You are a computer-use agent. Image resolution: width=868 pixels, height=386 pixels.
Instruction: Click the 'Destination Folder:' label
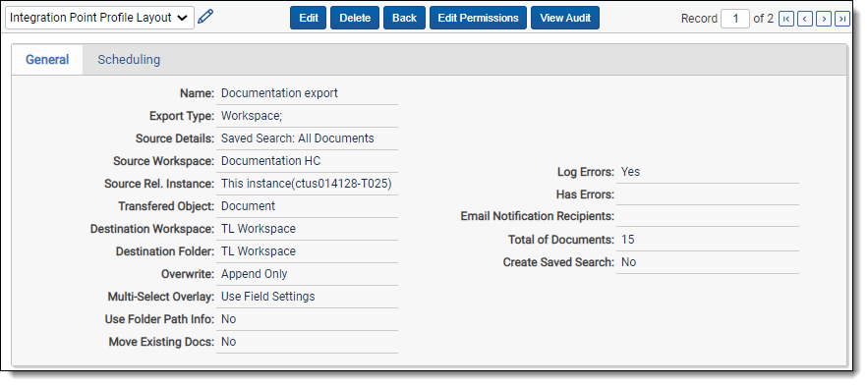pos(165,251)
